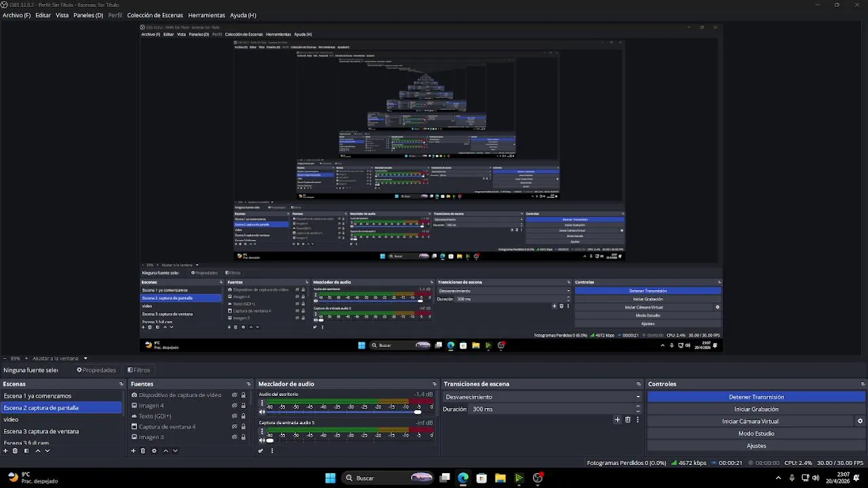The image size is (868, 488).
Task: Undock the Fuentes panel
Action: pyautogui.click(x=249, y=384)
